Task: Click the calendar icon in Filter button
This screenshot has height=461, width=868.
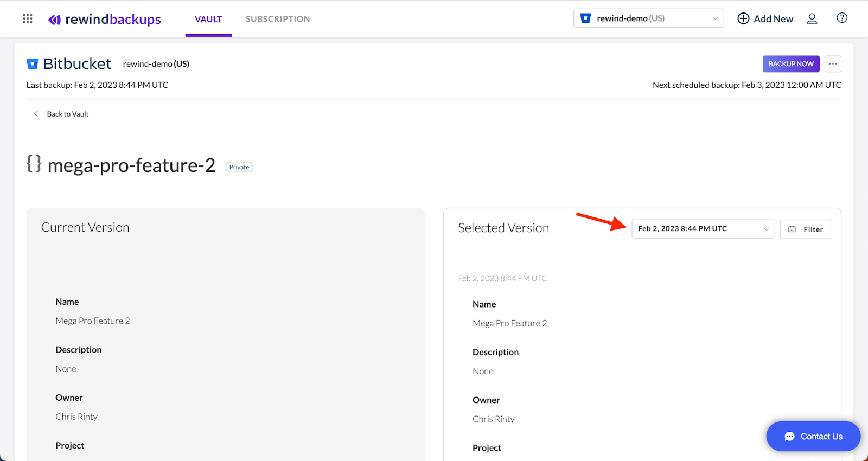Action: coord(792,229)
